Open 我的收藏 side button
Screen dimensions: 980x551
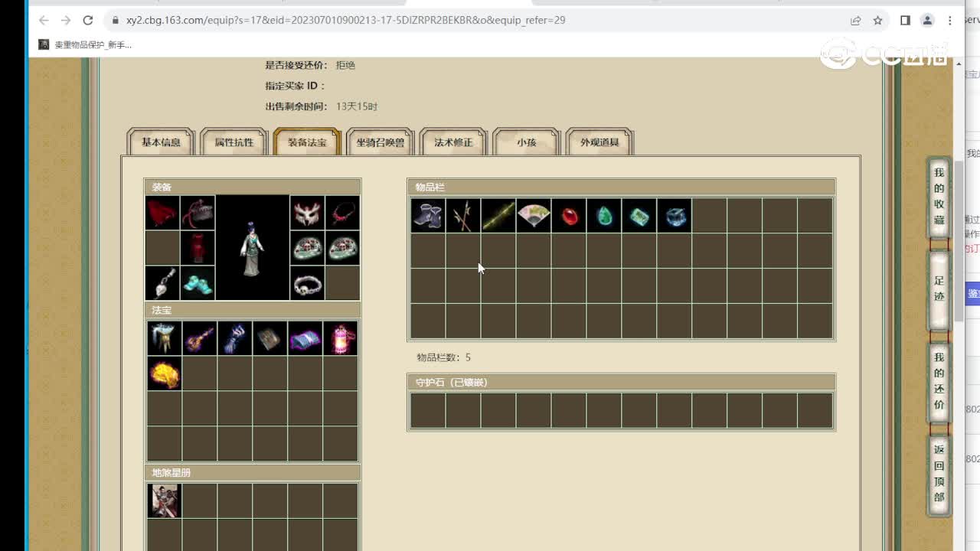click(939, 197)
